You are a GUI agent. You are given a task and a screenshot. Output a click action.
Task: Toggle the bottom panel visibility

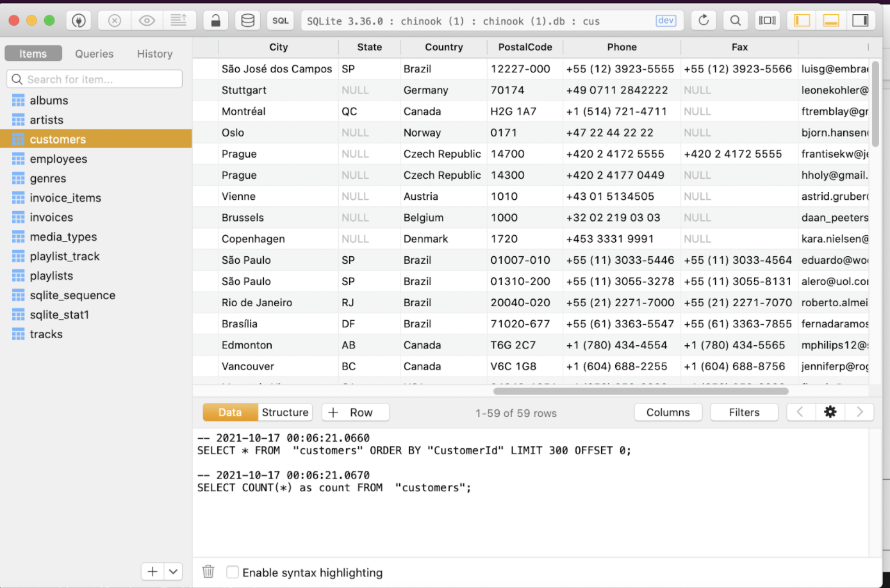[x=831, y=20]
